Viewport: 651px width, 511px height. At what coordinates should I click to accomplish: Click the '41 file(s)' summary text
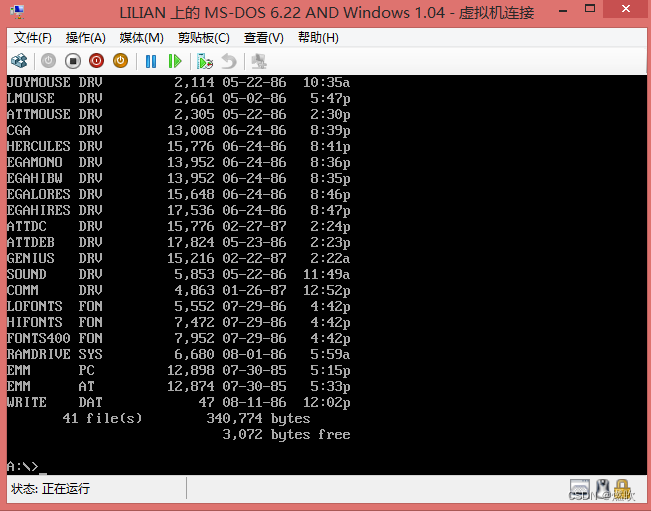[102, 418]
